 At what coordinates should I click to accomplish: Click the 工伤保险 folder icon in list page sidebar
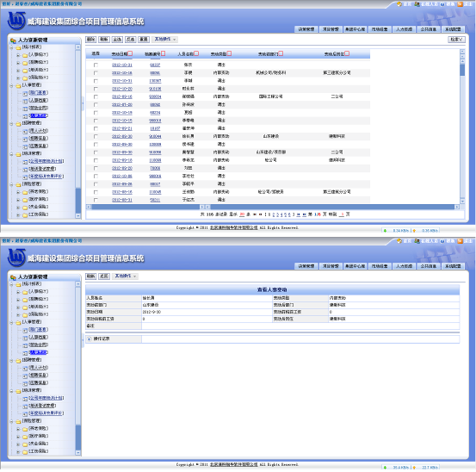coord(25,214)
